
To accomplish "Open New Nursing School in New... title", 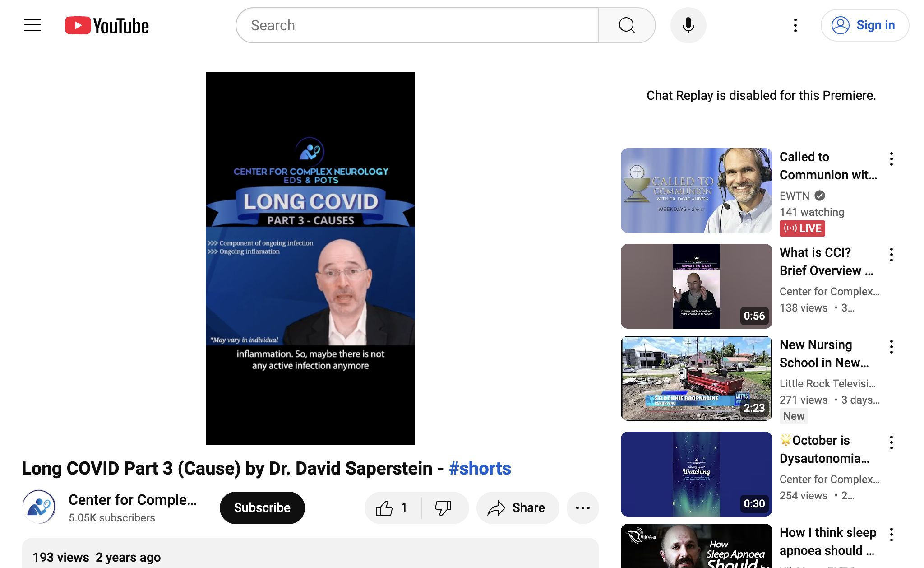I will pyautogui.click(x=824, y=354).
